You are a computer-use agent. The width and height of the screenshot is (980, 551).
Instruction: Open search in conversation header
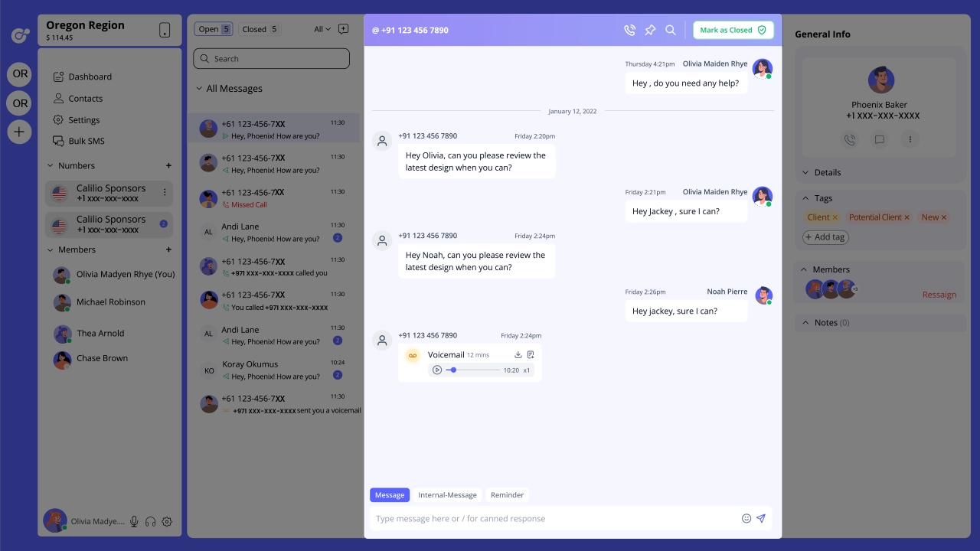[x=671, y=30]
